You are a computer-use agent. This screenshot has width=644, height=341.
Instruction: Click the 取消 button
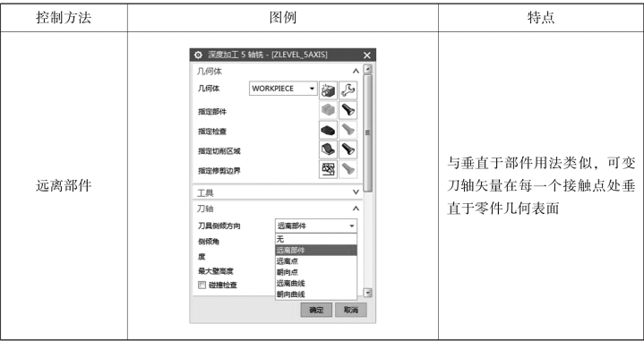click(x=351, y=310)
